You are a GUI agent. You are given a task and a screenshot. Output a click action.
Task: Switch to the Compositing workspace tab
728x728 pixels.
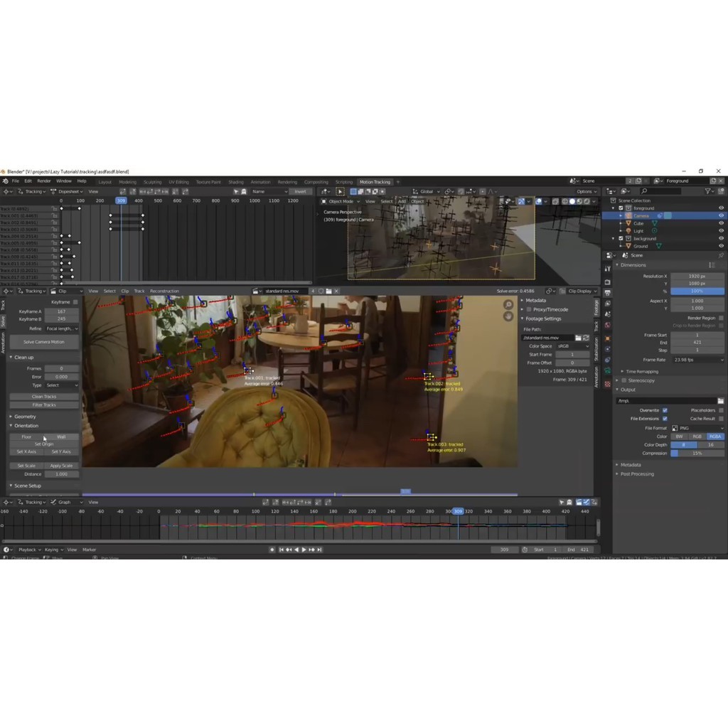tap(316, 182)
